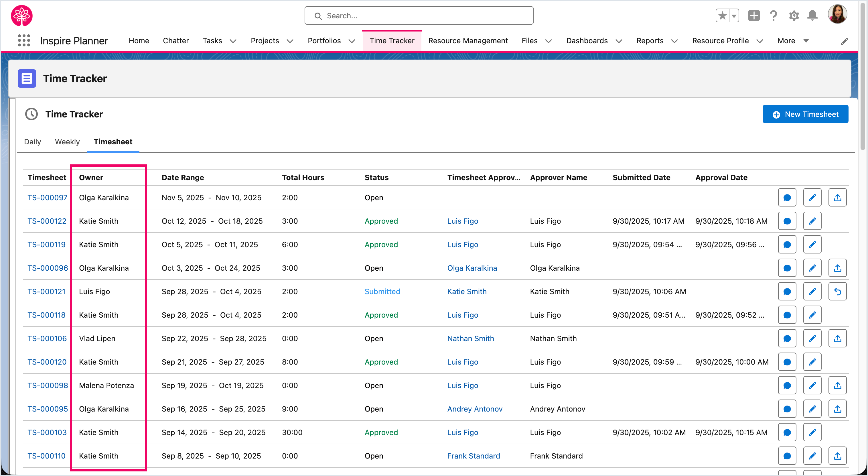
Task: Click the global Search field
Action: (419, 15)
